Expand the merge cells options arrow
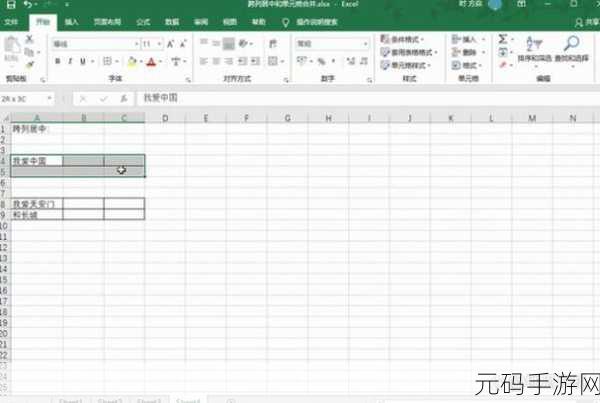This screenshot has width=600, height=403. (282, 62)
